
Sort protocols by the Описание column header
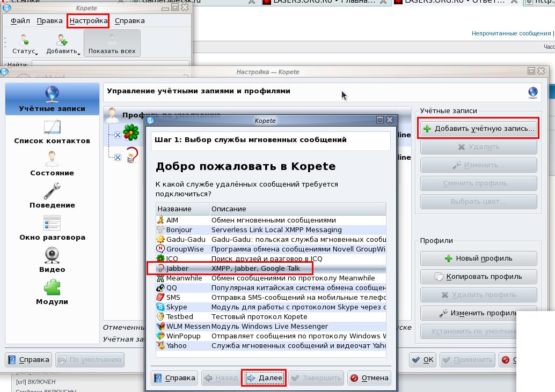pos(298,209)
